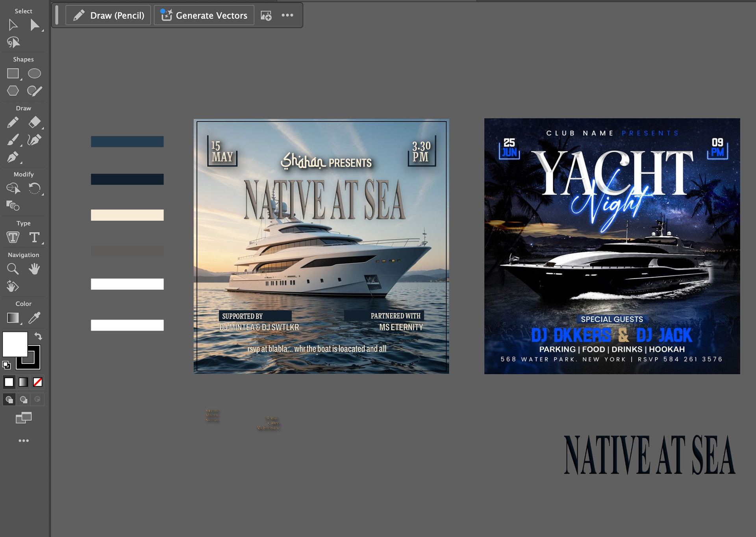Choose the Rotate View tool

(13, 286)
